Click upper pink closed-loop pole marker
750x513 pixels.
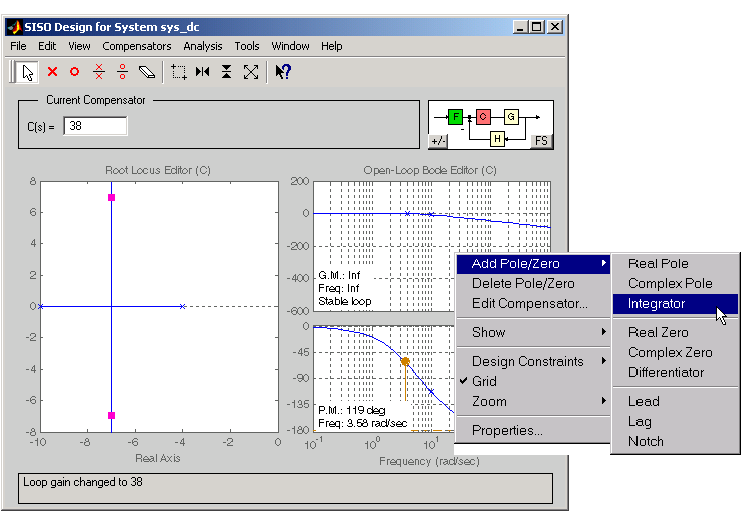tap(111, 197)
